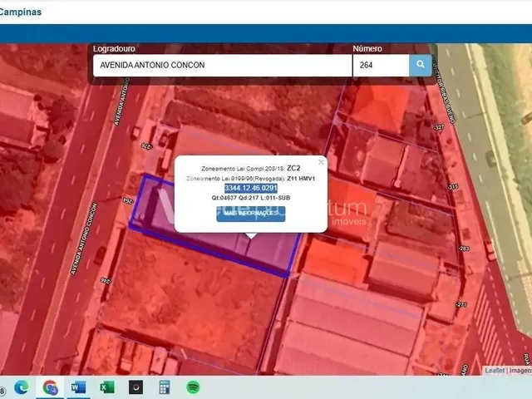Screen dimensions: 532x399
Task: Open Spotify from the taskbar
Action: [x=193, y=387]
